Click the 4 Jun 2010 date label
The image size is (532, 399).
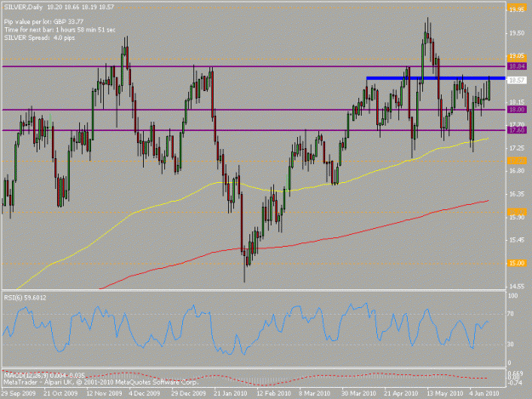484,393
